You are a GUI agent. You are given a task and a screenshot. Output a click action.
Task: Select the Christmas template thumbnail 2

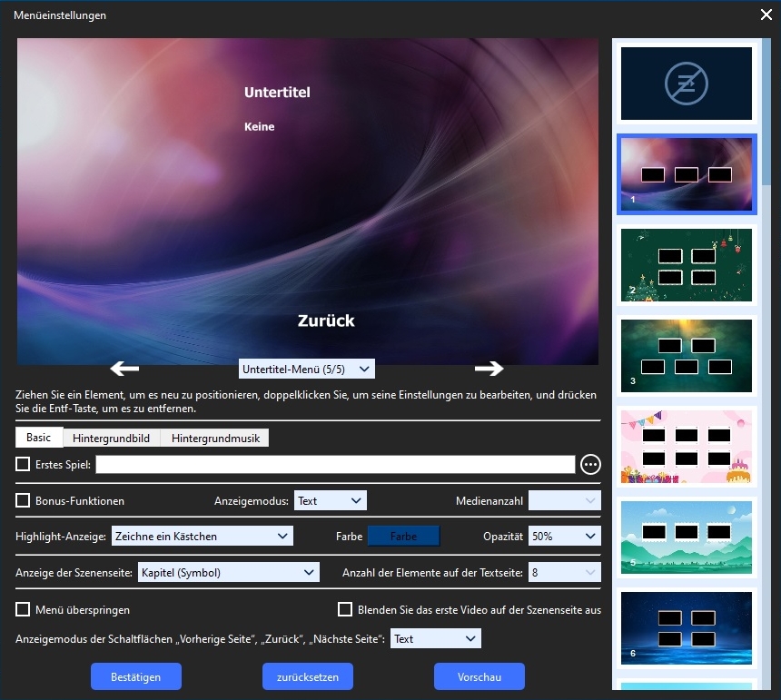point(687,265)
